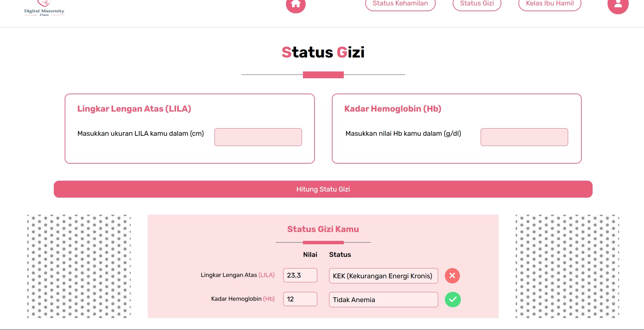
Task: Go to the home page icon
Action: [x=295, y=4]
